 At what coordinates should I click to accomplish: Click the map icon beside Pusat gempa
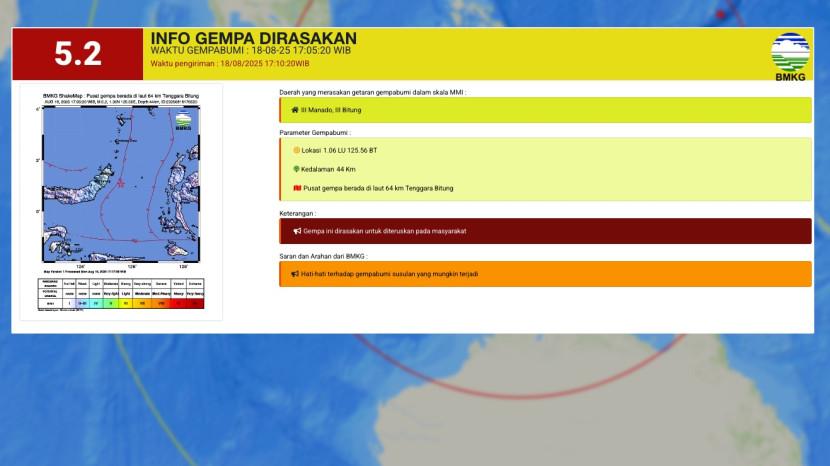tap(296, 188)
